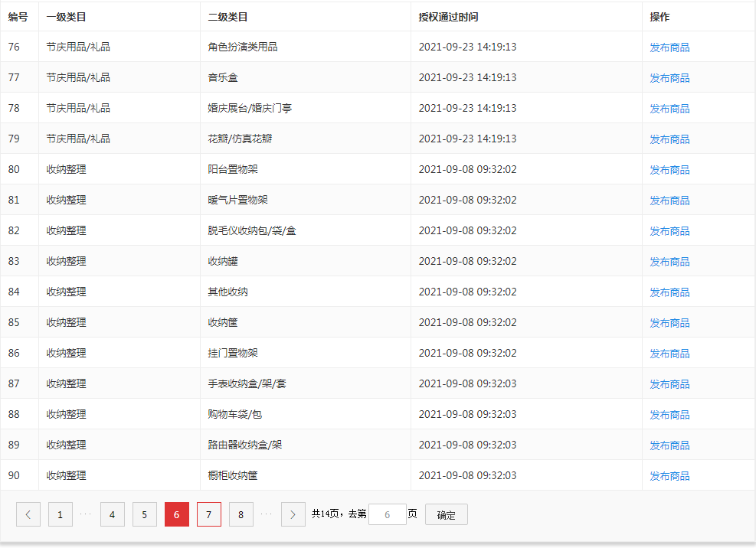The height and width of the screenshot is (548, 756).
Task: Click timestamp in row 76
Action: tap(467, 47)
